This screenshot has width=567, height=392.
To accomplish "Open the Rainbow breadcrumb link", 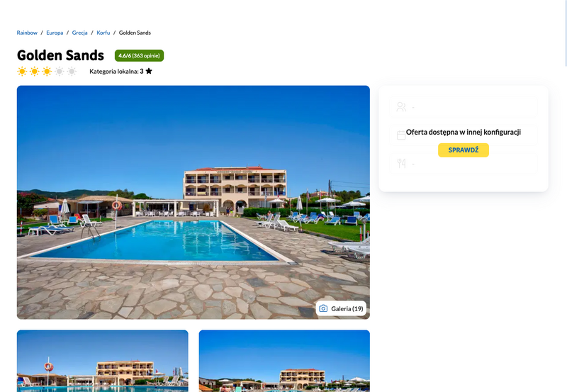I will point(27,33).
